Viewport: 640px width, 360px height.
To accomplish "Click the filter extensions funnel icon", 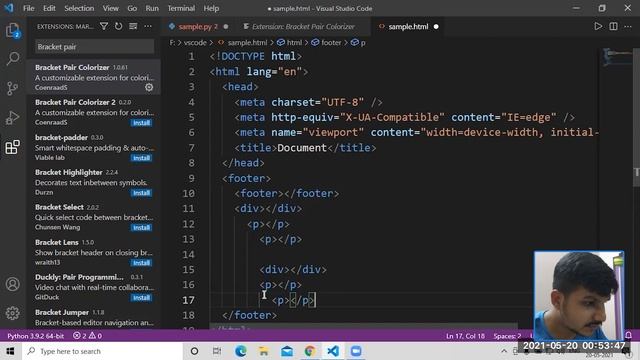I will (104, 27).
